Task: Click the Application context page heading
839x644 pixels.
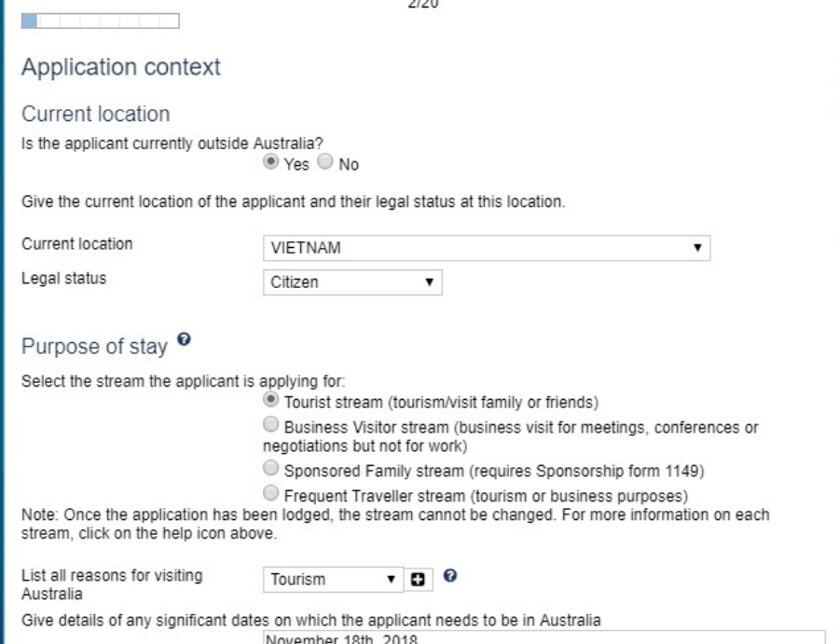Action: pyautogui.click(x=121, y=68)
